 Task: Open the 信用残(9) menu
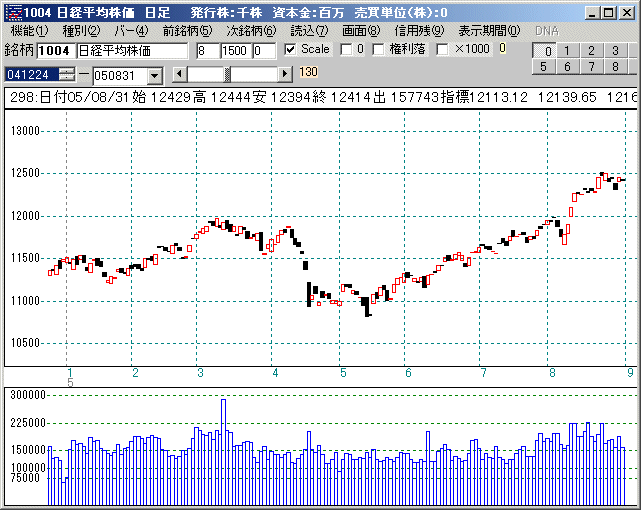[x=419, y=31]
